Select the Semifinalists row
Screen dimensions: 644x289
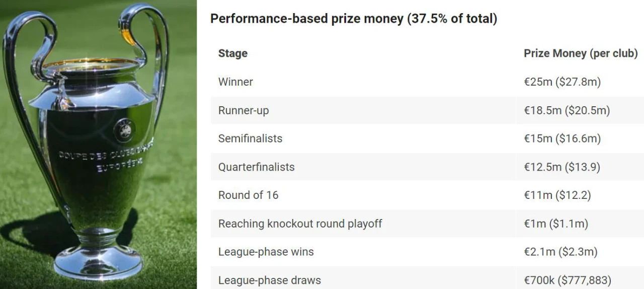427,138
